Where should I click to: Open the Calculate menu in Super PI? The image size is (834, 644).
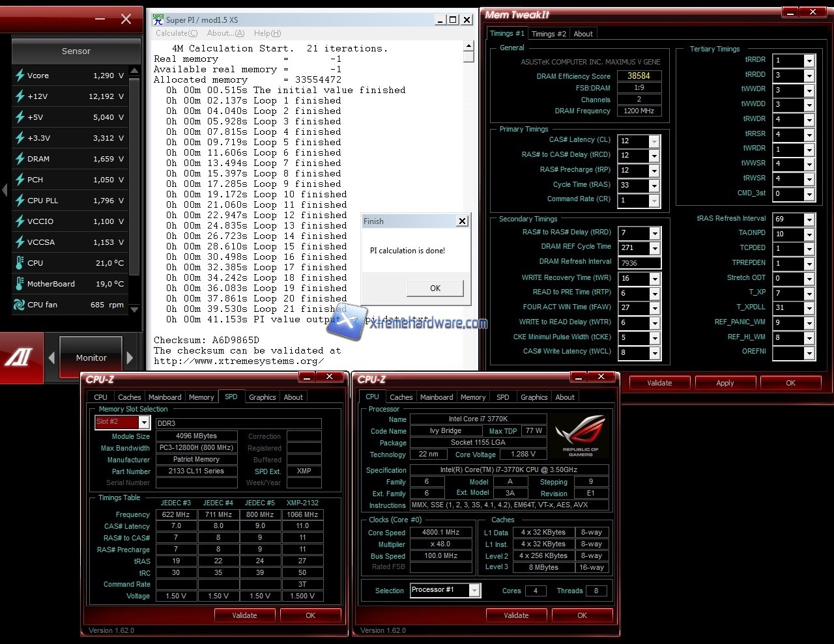coord(176,33)
